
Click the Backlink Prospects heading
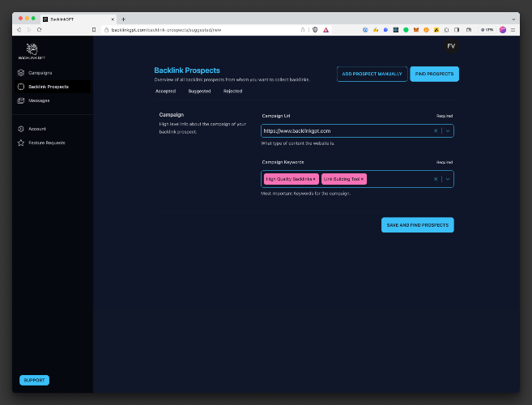point(187,70)
